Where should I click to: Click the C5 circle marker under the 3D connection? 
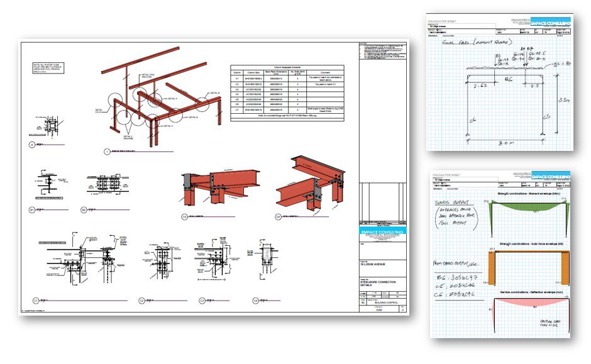(x=184, y=217)
